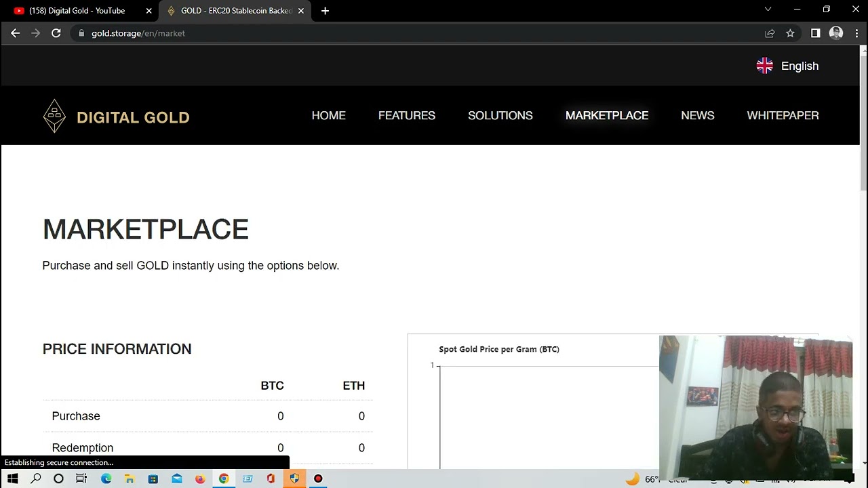Click the Spot Gold Price per Gram chart title
The image size is (868, 488).
pyautogui.click(x=499, y=349)
